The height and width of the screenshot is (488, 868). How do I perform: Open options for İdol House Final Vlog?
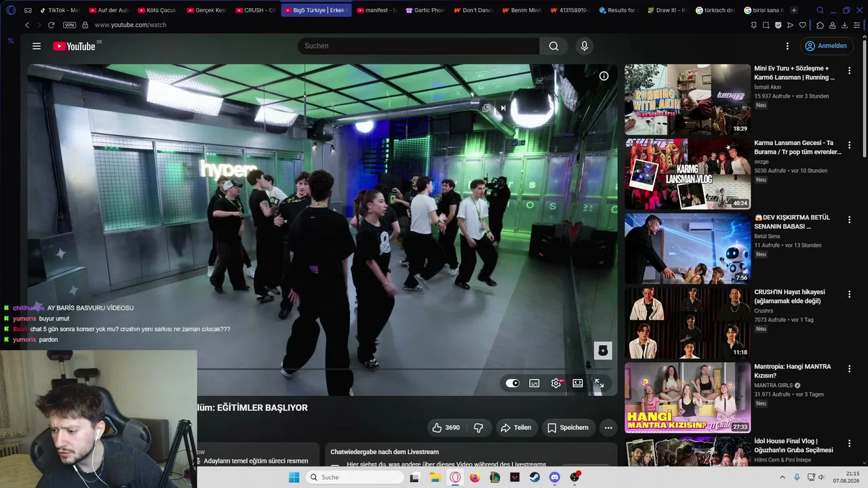pyautogui.click(x=849, y=443)
